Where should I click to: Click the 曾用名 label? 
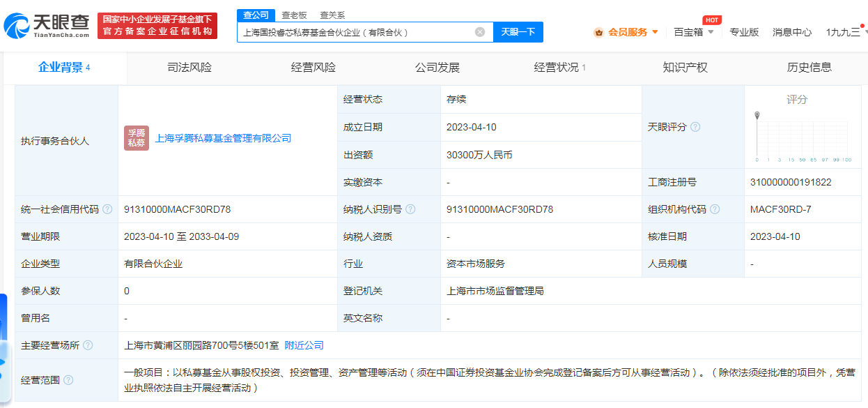click(36, 318)
